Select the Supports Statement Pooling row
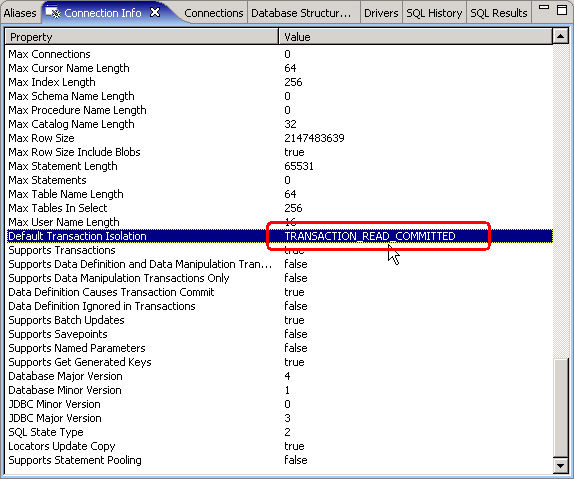 point(280,460)
